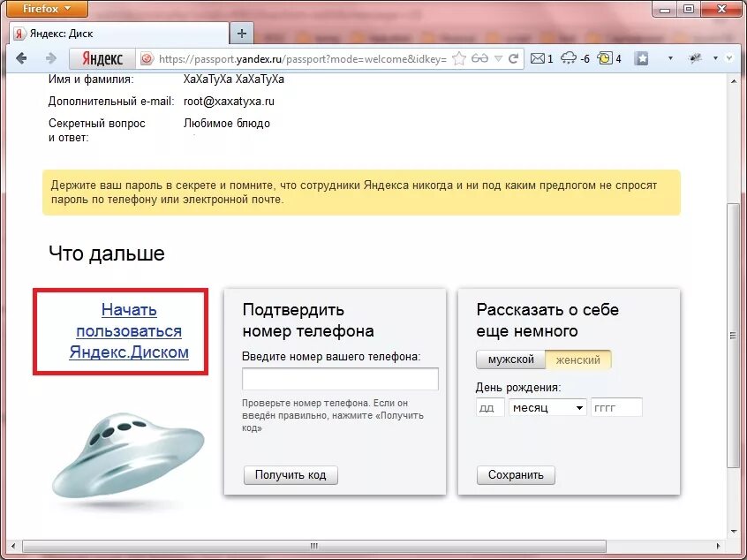Click the site identity icon in address bar
Screen dimensions: 747x560
(x=147, y=58)
